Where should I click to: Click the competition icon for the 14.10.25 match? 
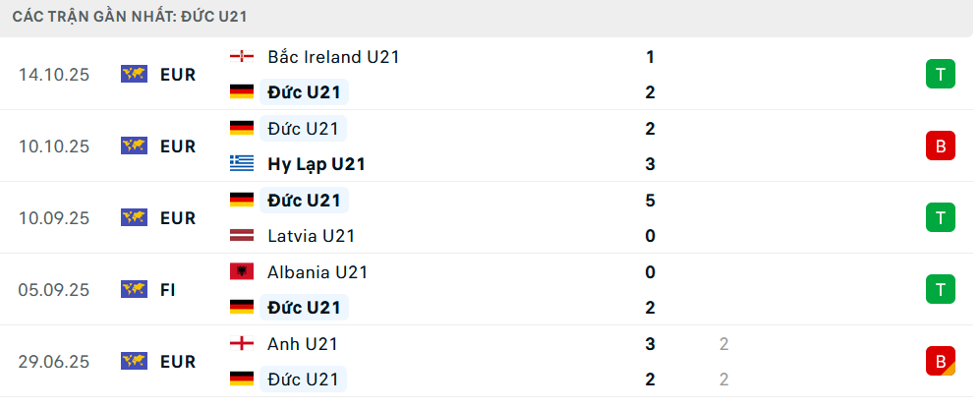click(134, 75)
